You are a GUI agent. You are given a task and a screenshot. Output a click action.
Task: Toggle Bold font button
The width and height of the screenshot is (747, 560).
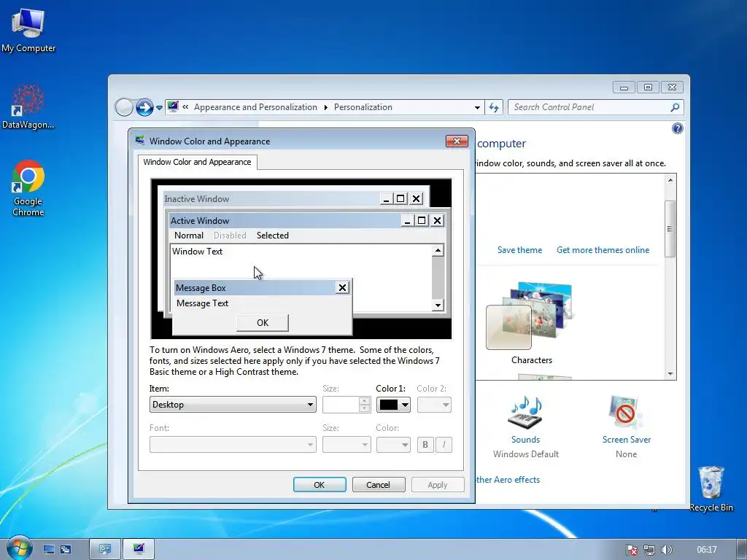(x=425, y=445)
